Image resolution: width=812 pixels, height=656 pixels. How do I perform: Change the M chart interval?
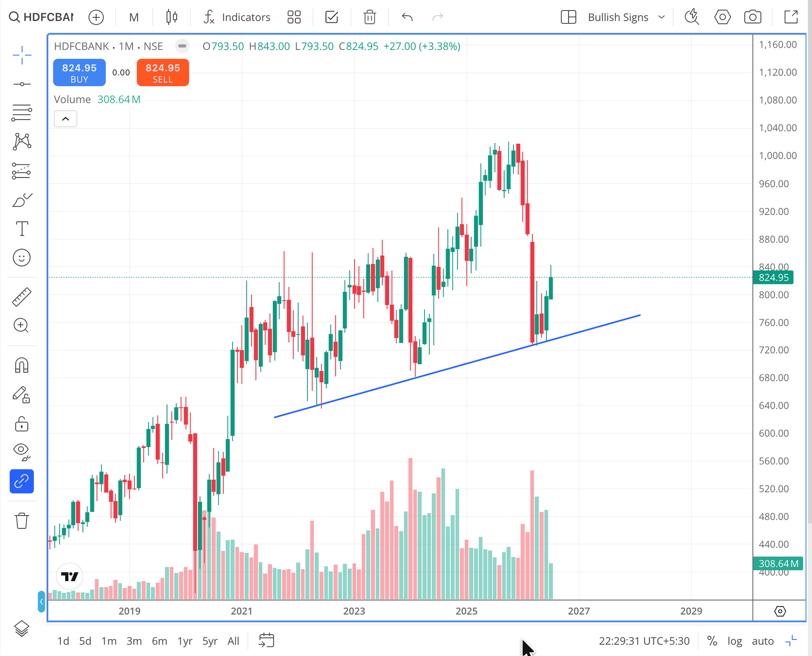(x=134, y=17)
